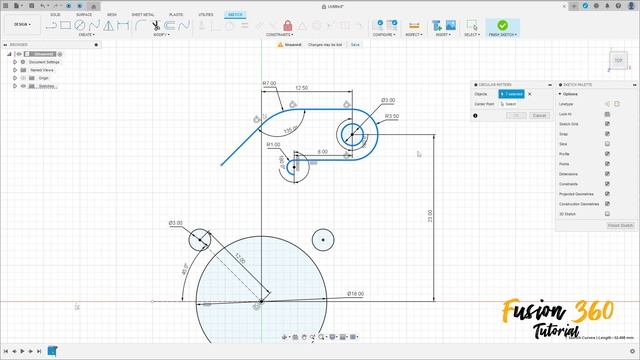Open the Configure dropdown menu

point(384,35)
